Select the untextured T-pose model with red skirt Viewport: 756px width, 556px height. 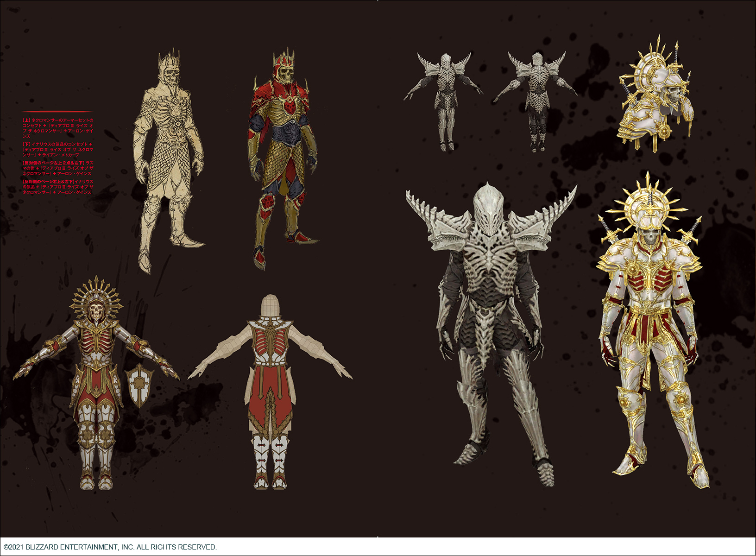(270, 392)
